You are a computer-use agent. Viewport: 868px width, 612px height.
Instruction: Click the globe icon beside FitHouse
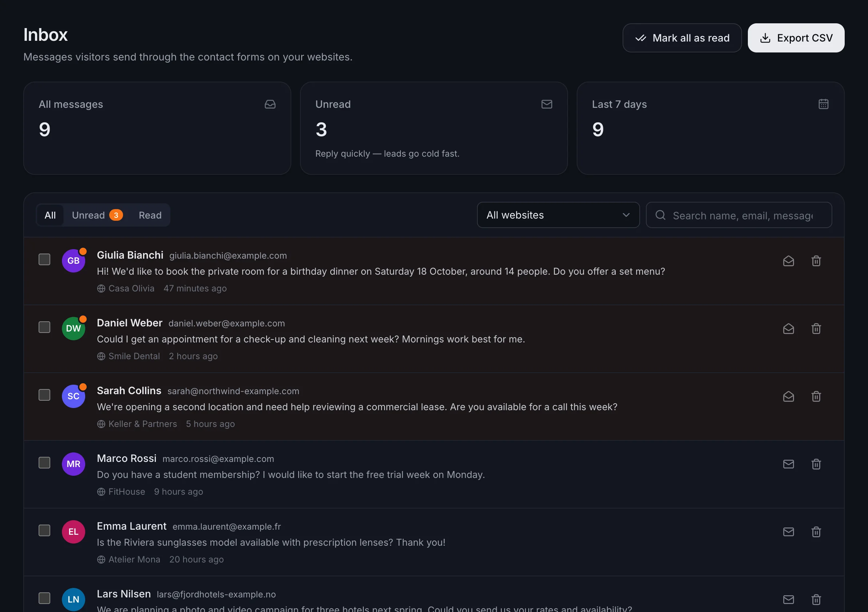(101, 492)
